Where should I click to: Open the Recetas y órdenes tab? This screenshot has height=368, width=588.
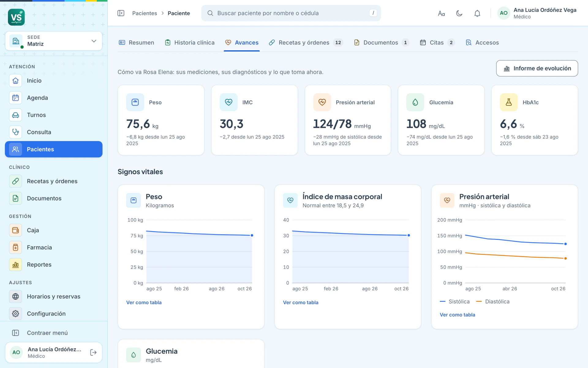click(x=306, y=43)
